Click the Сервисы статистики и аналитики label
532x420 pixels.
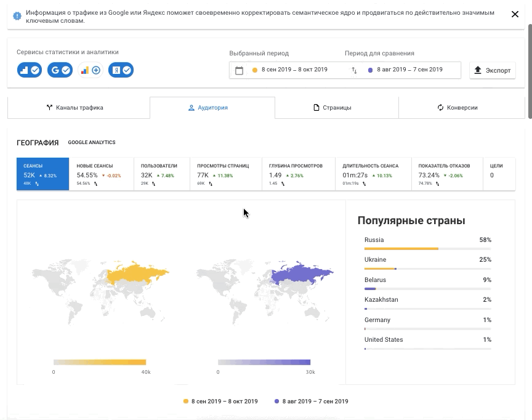(x=68, y=52)
